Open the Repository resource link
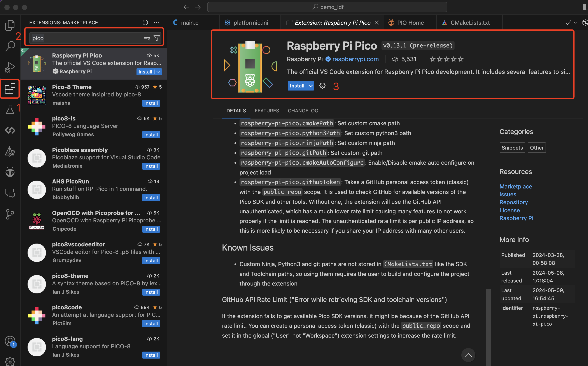Screen dimensions: 588x366 tap(513, 202)
